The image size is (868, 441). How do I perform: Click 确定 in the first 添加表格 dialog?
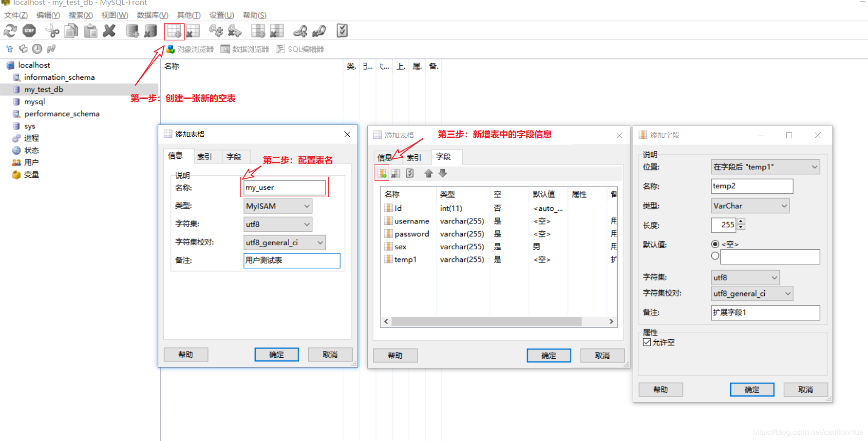pyautogui.click(x=277, y=355)
